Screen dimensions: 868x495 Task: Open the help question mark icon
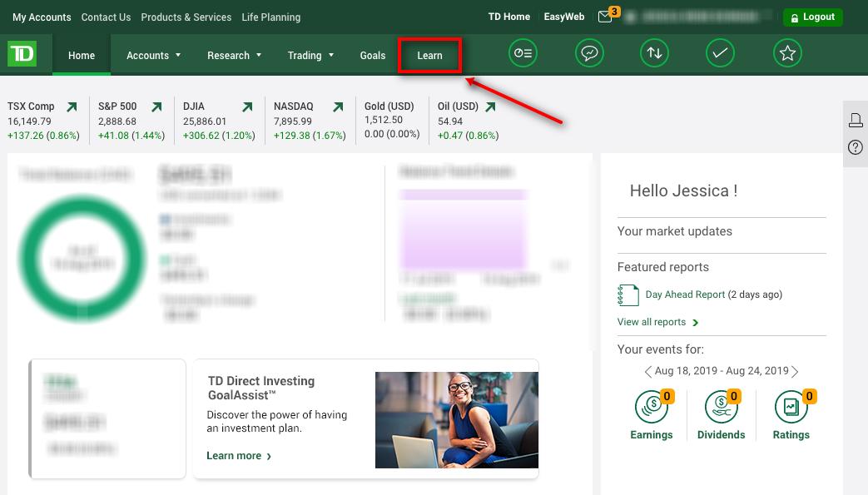(856, 147)
